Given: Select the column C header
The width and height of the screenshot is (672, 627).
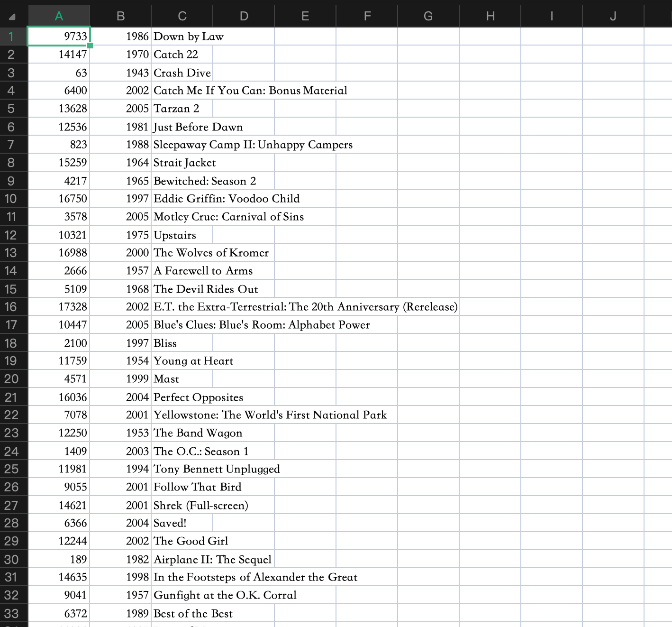Looking at the screenshot, I should pyautogui.click(x=182, y=16).
